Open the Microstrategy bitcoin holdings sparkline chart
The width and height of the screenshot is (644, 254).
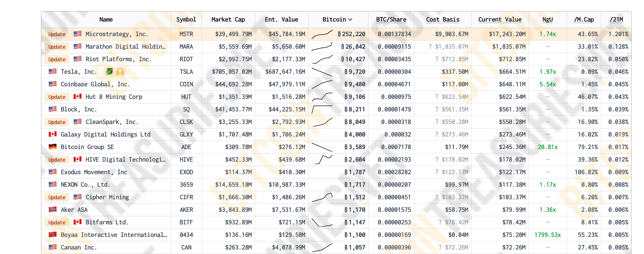point(322,34)
